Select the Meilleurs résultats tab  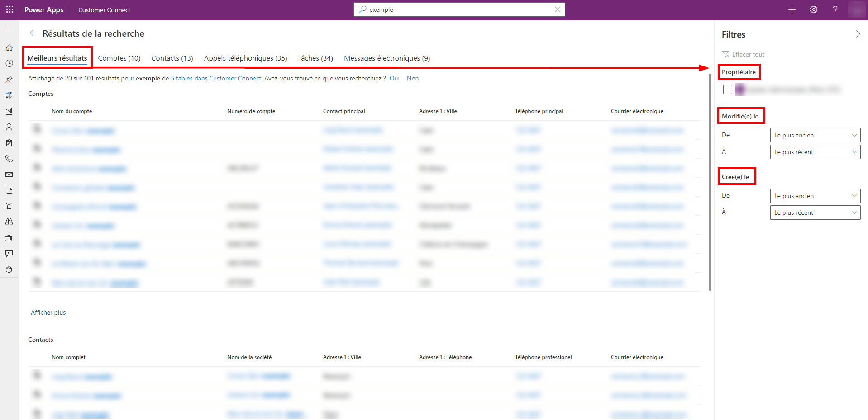(57, 58)
